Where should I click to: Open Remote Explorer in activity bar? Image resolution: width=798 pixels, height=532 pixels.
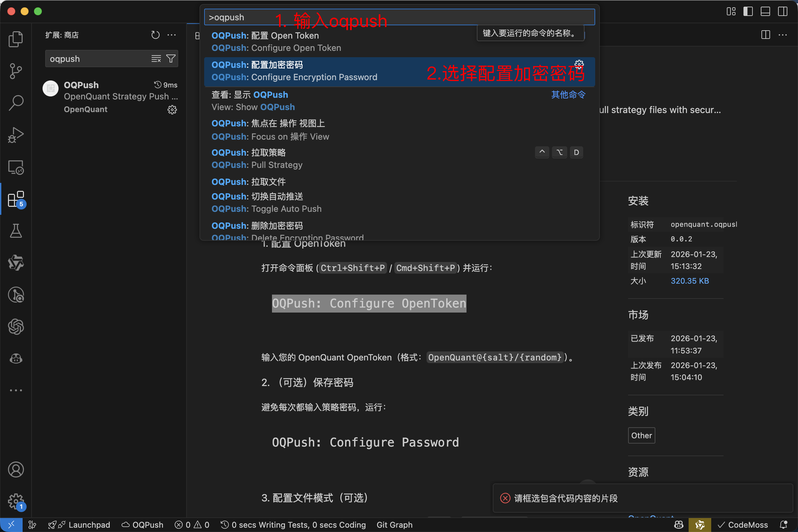16,167
